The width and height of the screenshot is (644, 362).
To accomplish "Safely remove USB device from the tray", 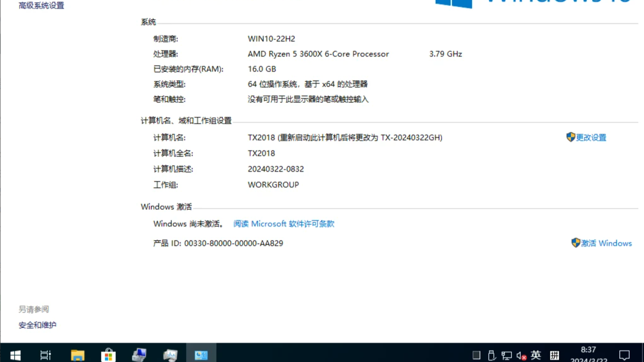I will pyautogui.click(x=491, y=355).
